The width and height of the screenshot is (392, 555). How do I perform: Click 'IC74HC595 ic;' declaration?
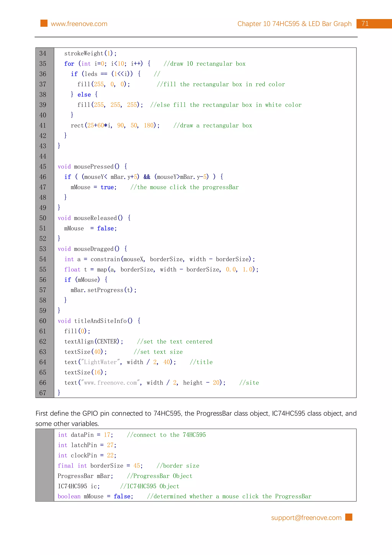(x=79, y=486)
